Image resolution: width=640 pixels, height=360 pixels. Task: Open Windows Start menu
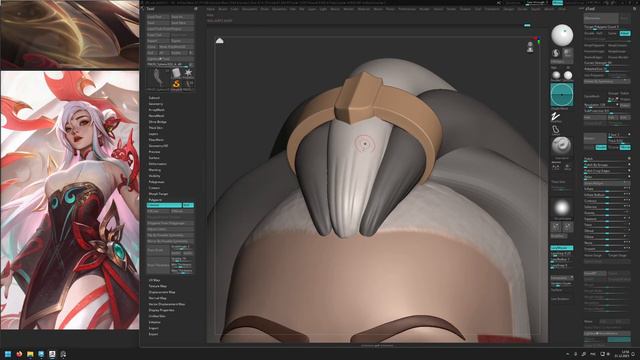7,354
